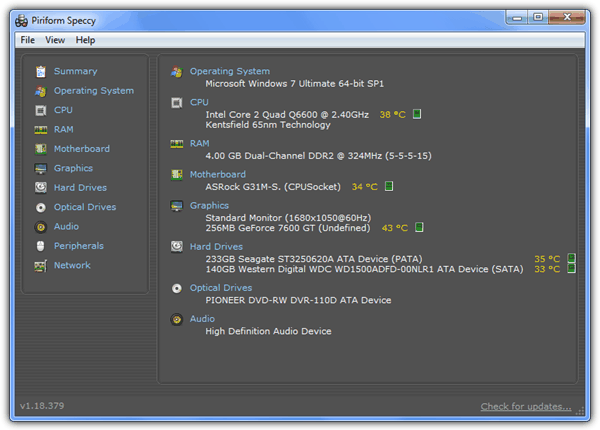The image size is (600, 430).
Task: Open the Help menu
Action: coord(85,40)
